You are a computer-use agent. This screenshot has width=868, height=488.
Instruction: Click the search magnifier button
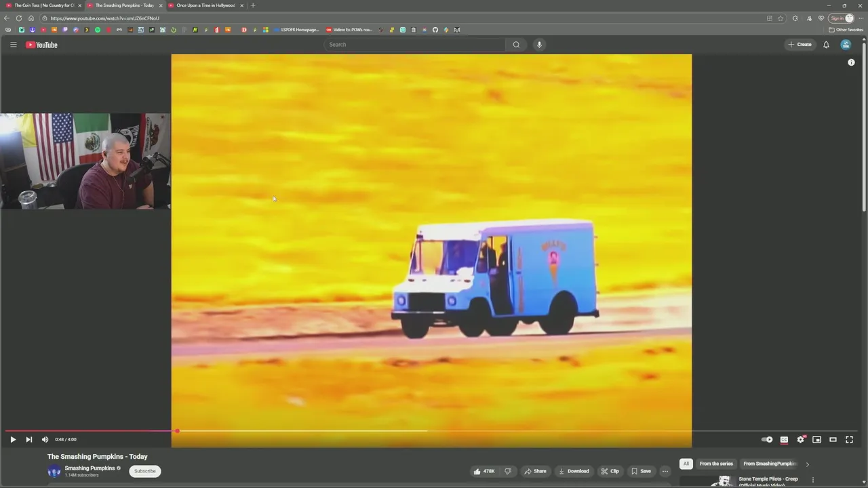[x=516, y=45]
